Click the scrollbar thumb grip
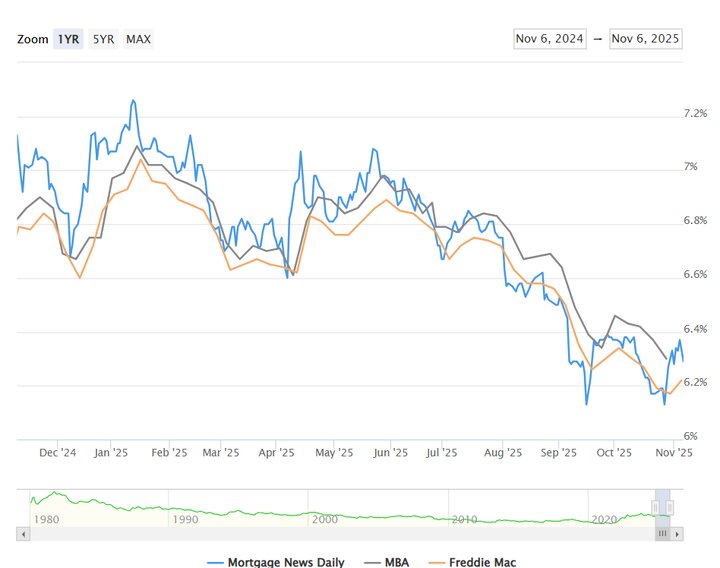720x568 pixels. pos(662,535)
